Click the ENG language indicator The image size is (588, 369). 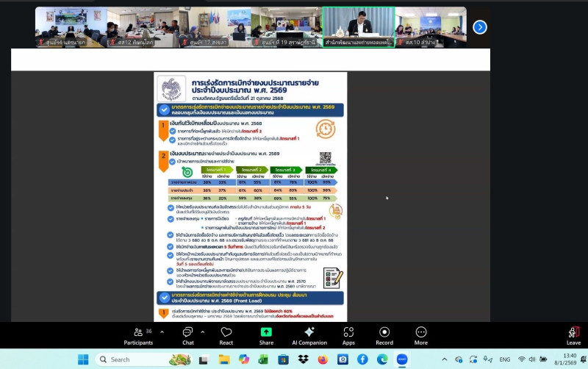click(504, 359)
